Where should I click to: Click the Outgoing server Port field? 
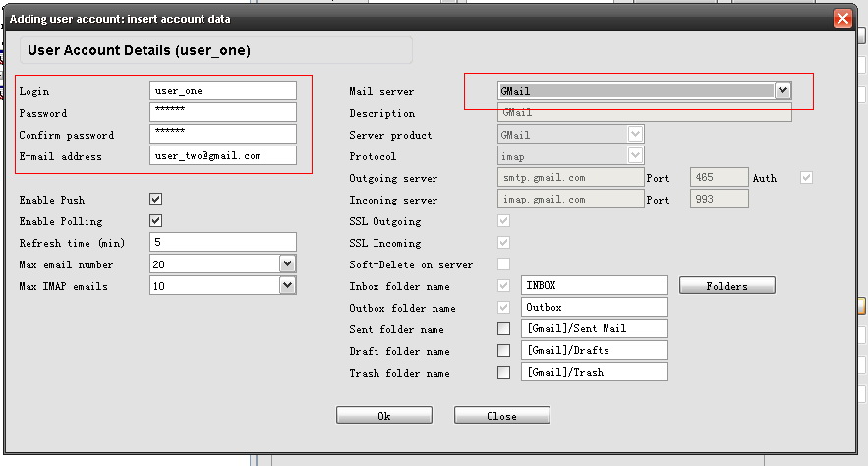720,177
